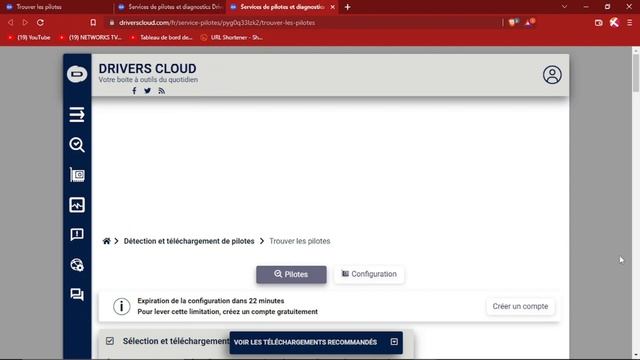Open a new browser tab
Screen dimensions: 640x360
[347, 7]
